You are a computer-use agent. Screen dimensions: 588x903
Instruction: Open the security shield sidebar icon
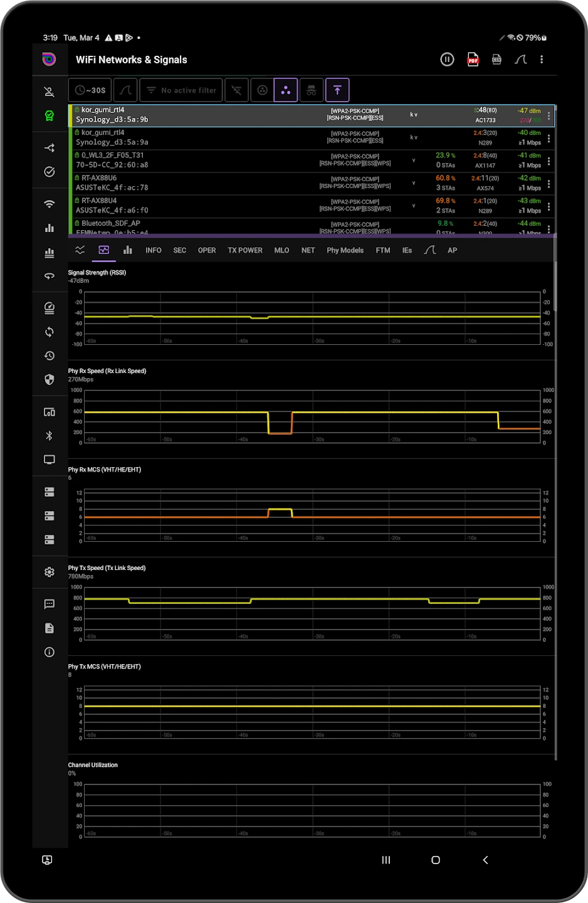(50, 379)
